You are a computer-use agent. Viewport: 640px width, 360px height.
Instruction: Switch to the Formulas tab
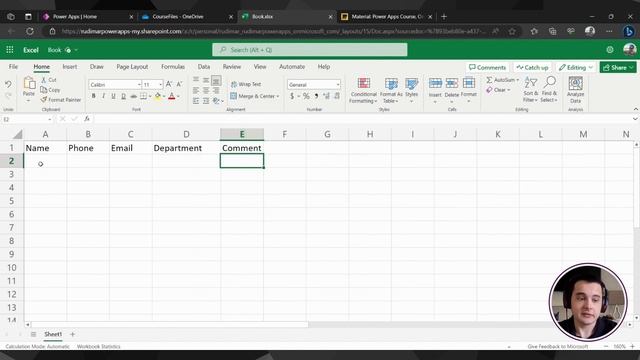[173, 67]
